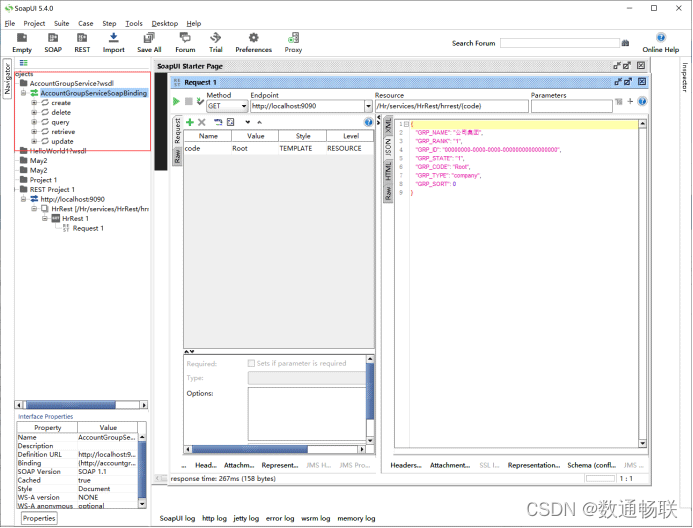
Task: Add a new parameter with green plus
Action: [190, 122]
